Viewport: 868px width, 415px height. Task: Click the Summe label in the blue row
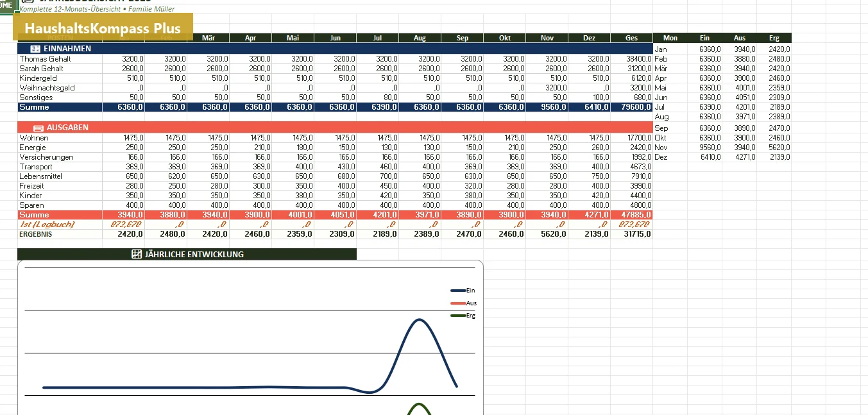click(34, 107)
